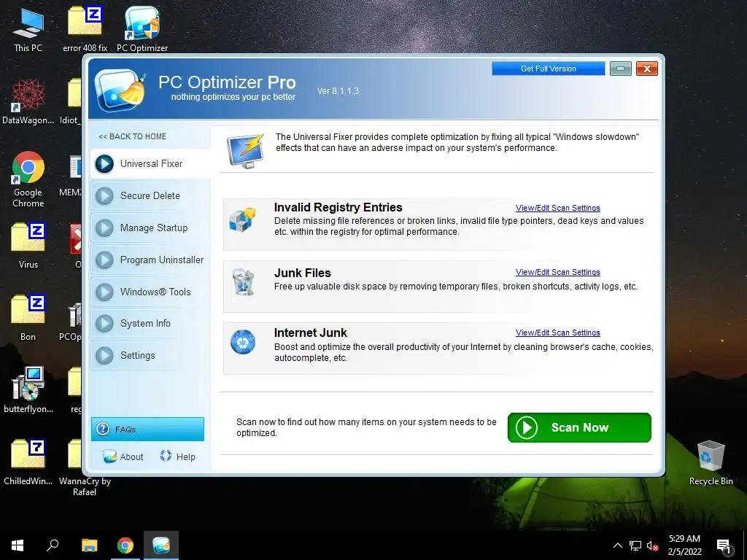Select the Bon zip folder on desktop
Viewport: 747px width, 560px height.
[x=28, y=319]
